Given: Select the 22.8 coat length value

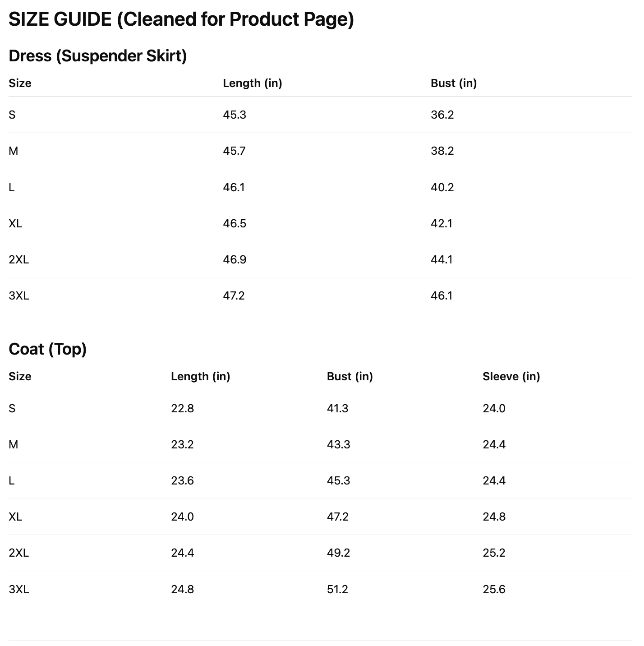Looking at the screenshot, I should point(182,408).
